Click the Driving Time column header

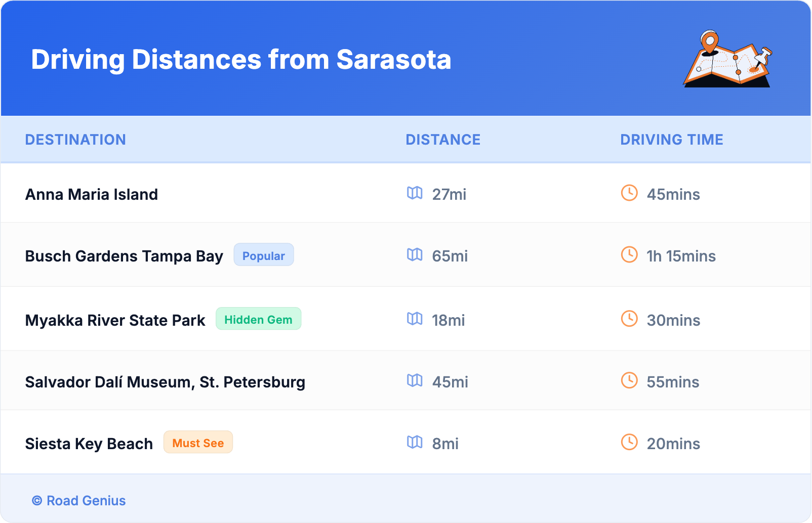(x=671, y=140)
